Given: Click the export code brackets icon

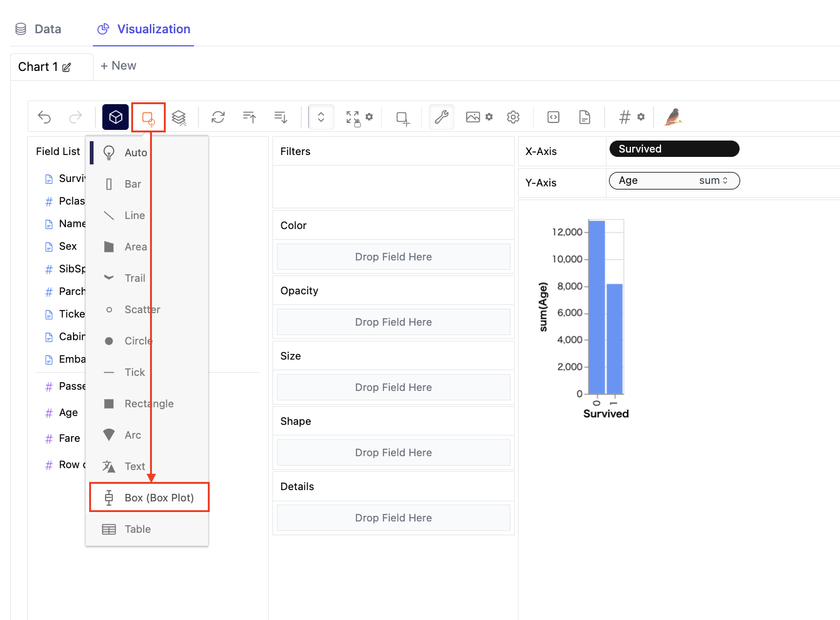Looking at the screenshot, I should 553,117.
